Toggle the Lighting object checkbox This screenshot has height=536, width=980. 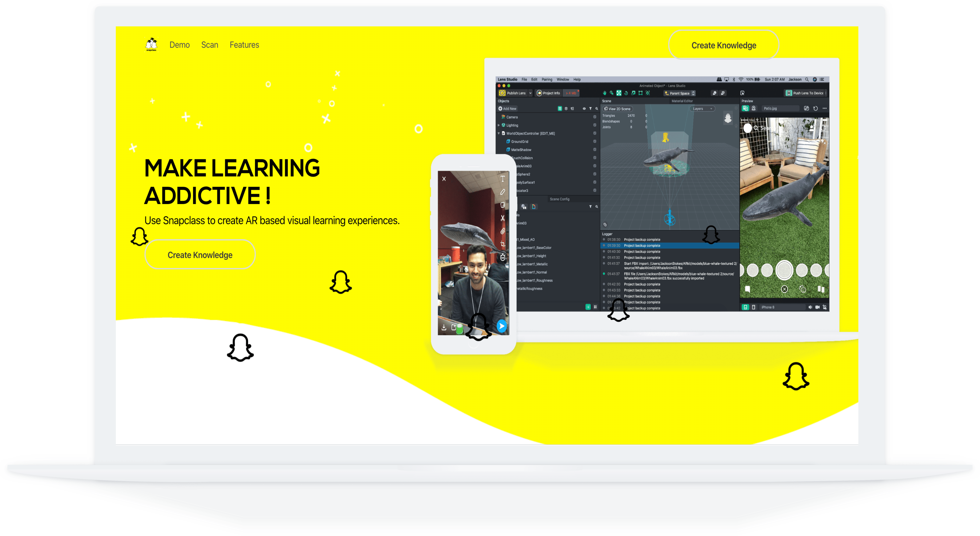pos(595,125)
